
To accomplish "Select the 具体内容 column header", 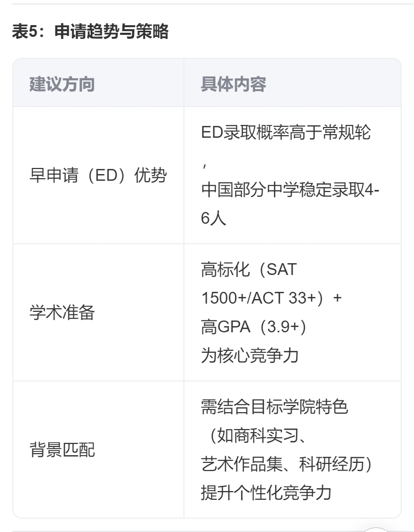I will (233, 84).
